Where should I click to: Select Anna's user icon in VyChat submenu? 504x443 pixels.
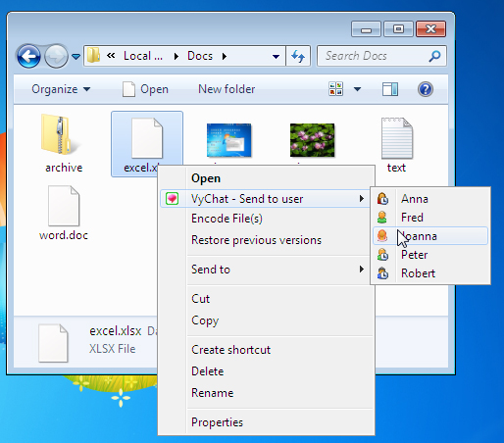click(382, 199)
